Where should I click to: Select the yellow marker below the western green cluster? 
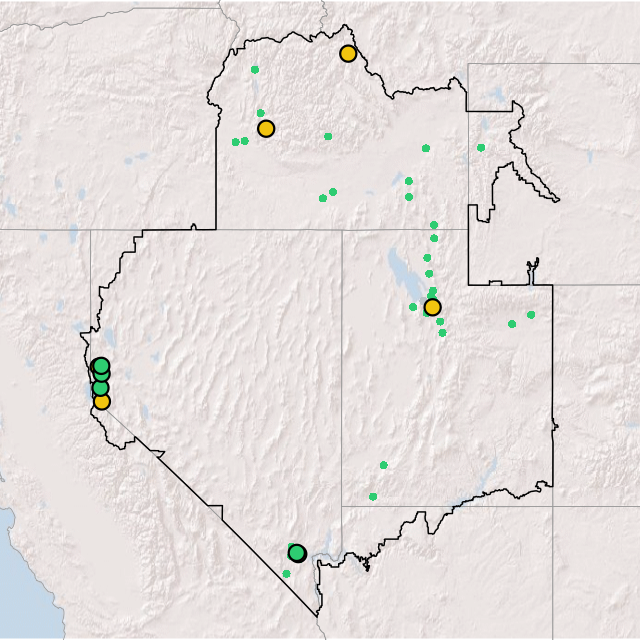101,401
